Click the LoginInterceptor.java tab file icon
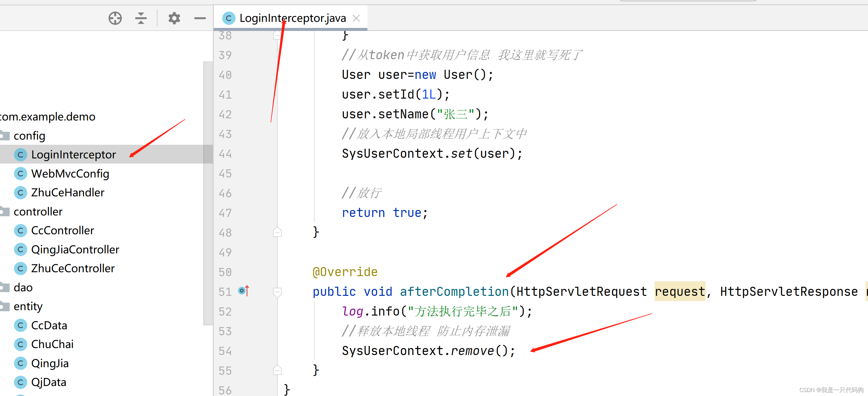The height and width of the screenshot is (396, 868). click(x=229, y=18)
